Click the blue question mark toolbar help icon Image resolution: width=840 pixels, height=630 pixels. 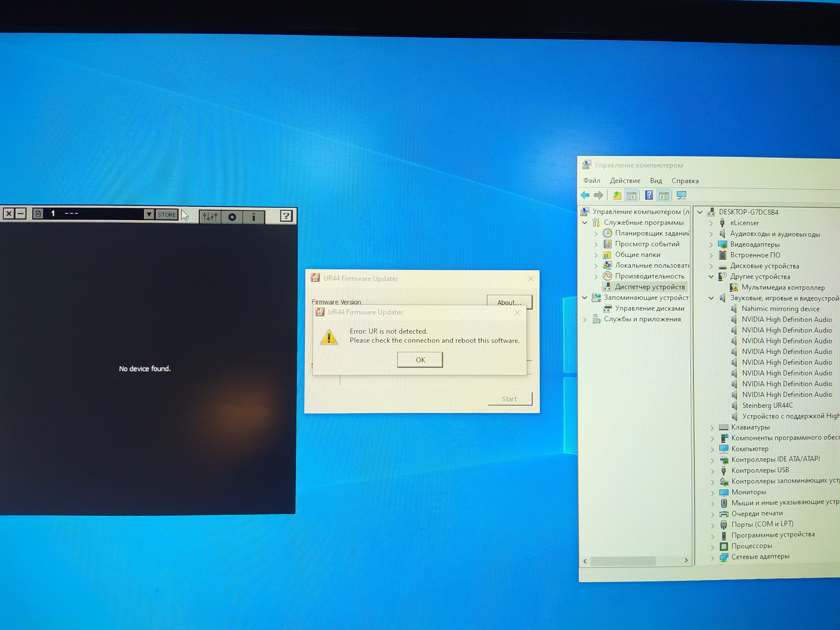click(x=649, y=195)
